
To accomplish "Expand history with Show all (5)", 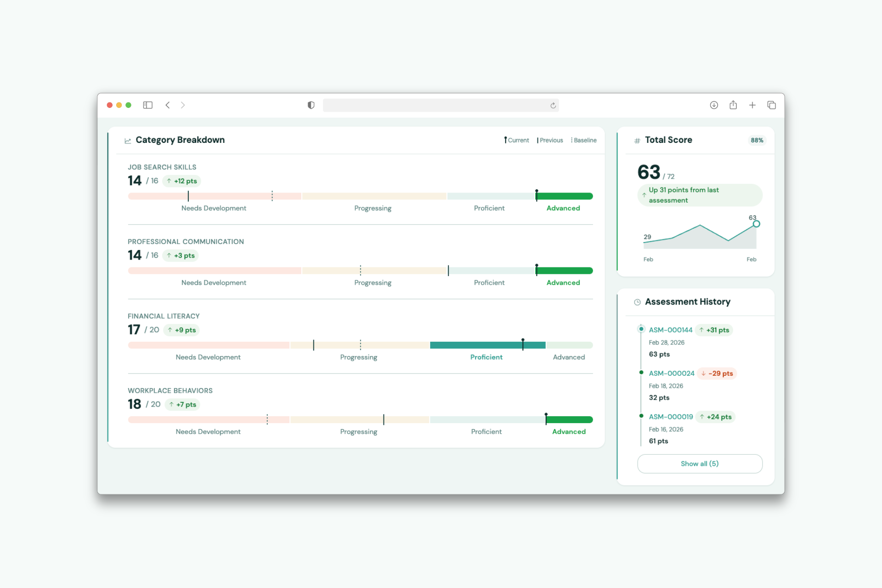I will [x=700, y=464].
